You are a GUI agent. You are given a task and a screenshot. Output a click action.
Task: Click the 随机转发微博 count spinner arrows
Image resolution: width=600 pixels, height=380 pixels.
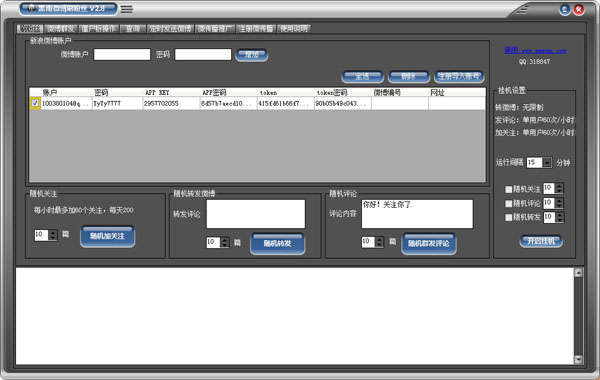pyautogui.click(x=225, y=243)
